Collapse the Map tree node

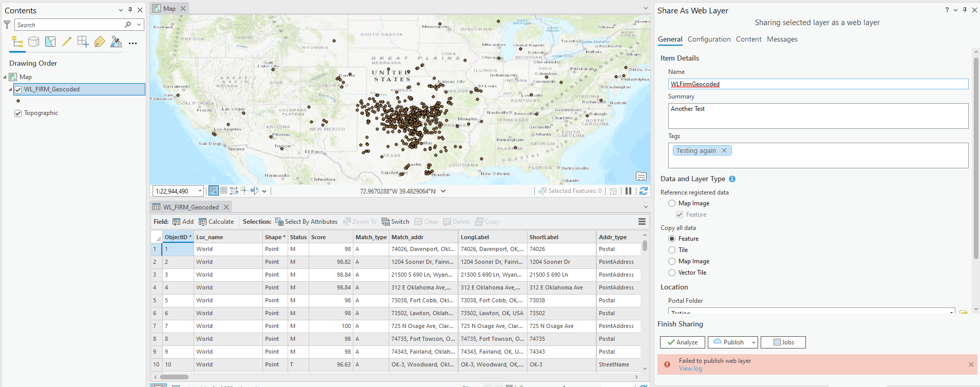5,77
